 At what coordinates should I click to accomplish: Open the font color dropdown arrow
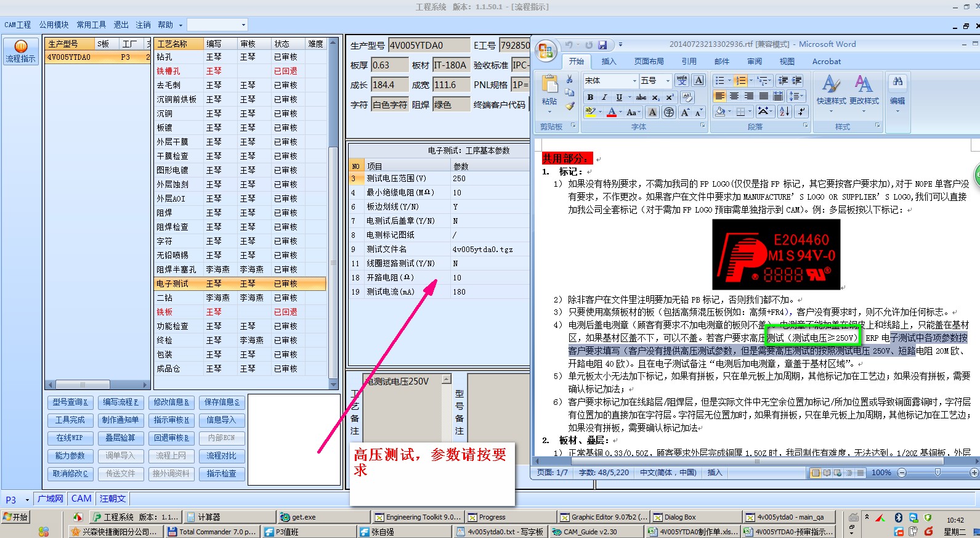[620, 112]
